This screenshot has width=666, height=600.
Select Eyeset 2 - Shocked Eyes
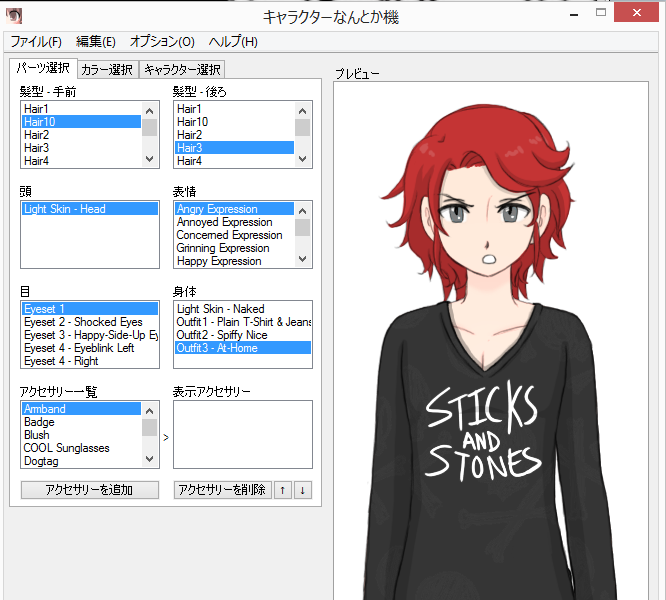(x=83, y=322)
